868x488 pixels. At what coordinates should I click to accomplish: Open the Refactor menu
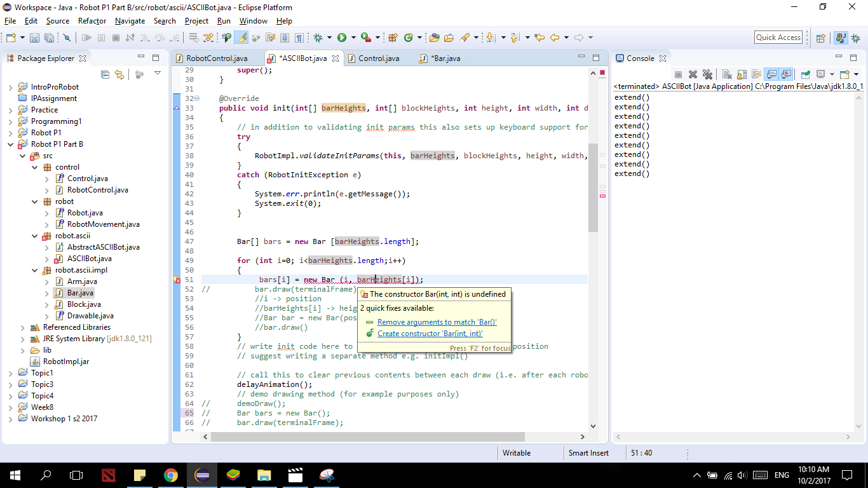tap(92, 21)
